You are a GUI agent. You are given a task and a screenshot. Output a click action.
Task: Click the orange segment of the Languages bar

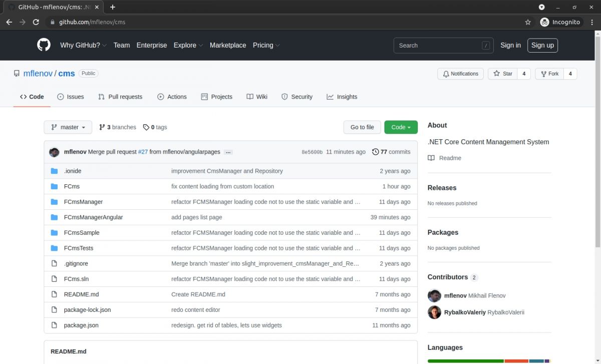516,361
